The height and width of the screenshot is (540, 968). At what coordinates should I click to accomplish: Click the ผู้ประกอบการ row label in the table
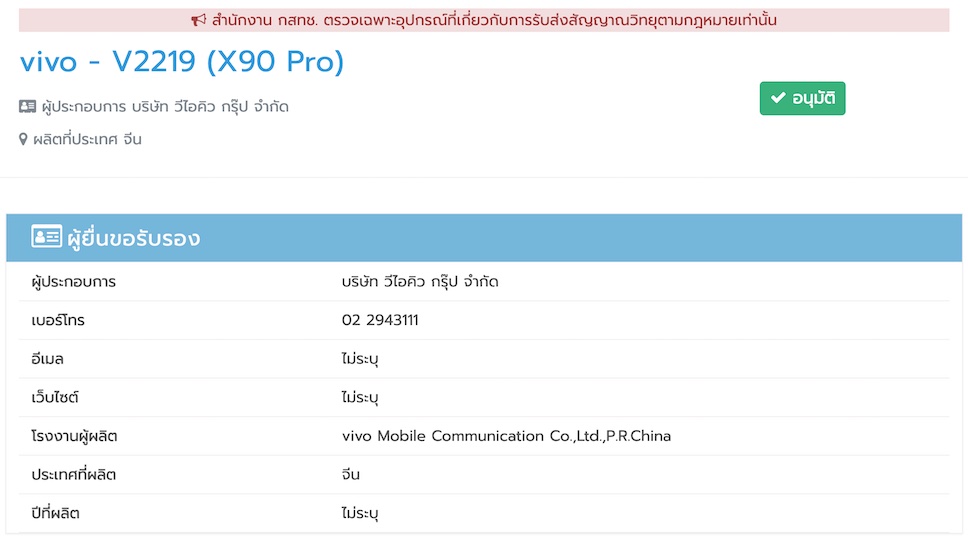(x=74, y=282)
